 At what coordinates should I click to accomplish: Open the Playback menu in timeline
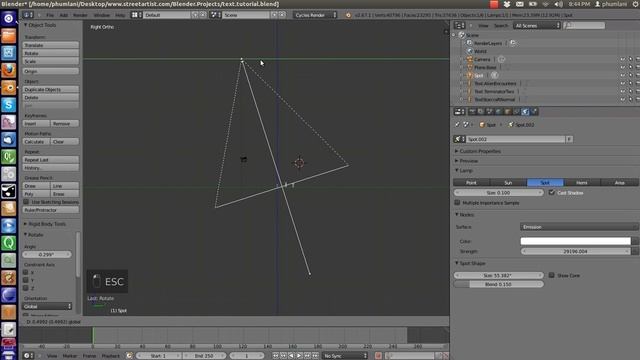pyautogui.click(x=110, y=356)
